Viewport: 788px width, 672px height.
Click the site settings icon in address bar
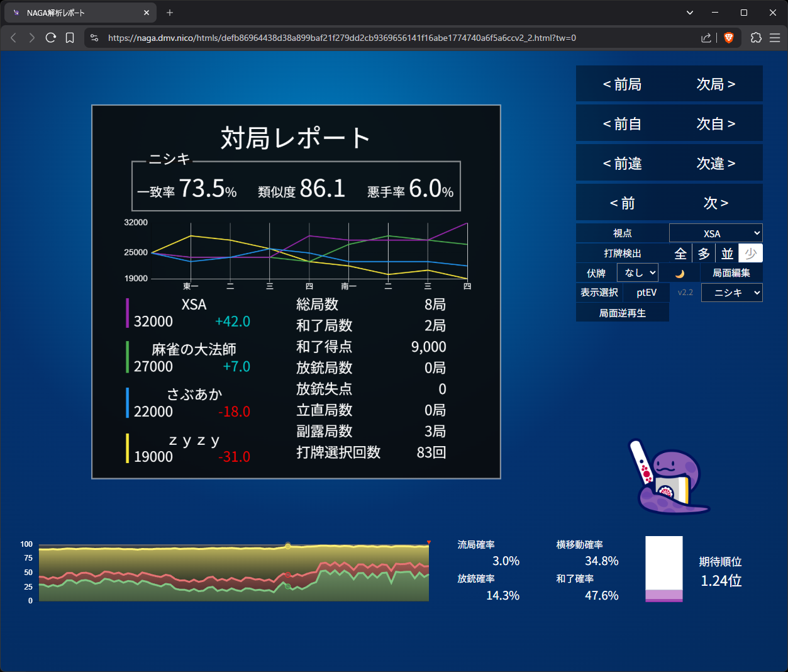pos(94,38)
